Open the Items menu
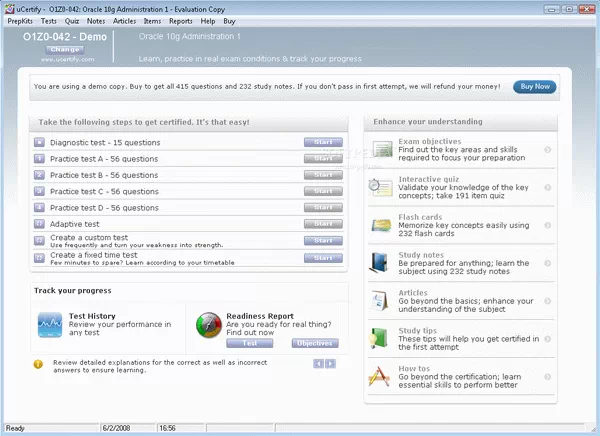The width and height of the screenshot is (600, 436). pos(152,21)
